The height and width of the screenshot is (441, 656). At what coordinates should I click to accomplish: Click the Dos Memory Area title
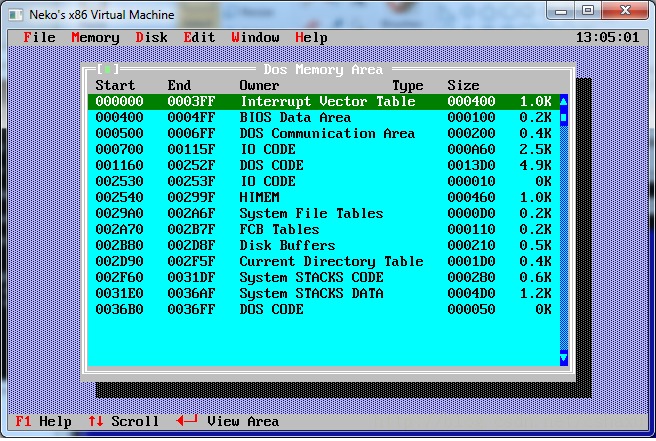click(323, 69)
